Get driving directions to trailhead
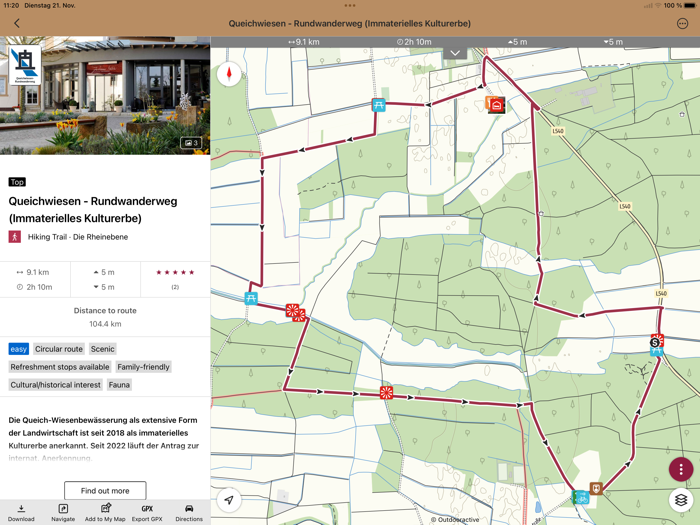The image size is (700, 525). pos(189,513)
